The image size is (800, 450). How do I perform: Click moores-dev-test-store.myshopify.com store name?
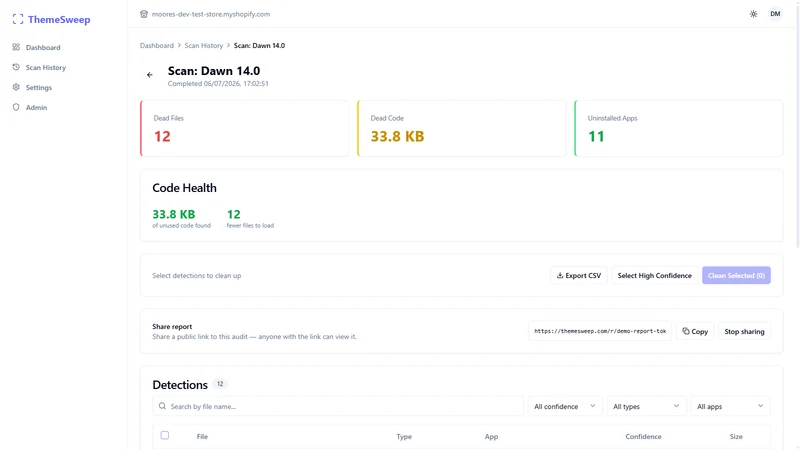211,14
